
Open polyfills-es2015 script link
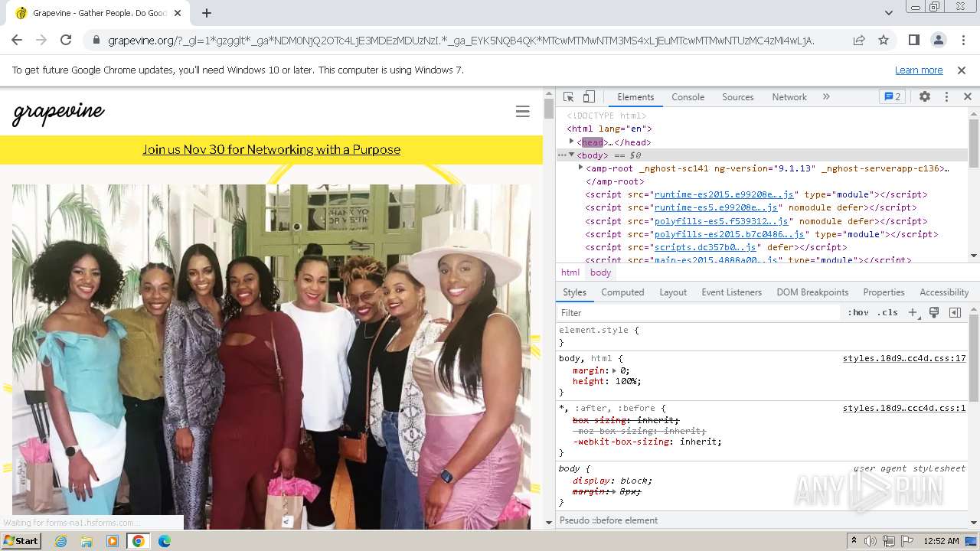[730, 234]
